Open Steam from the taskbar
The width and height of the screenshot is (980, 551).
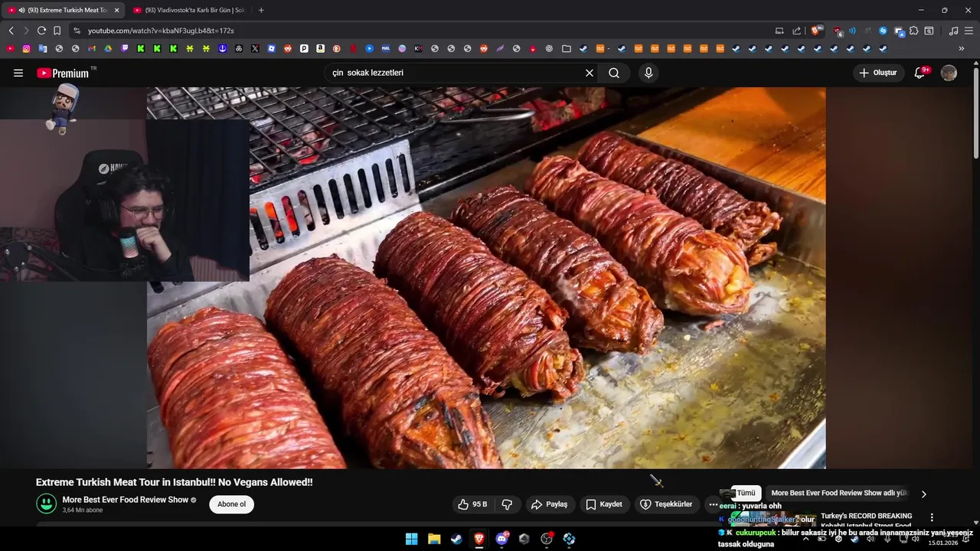[456, 539]
